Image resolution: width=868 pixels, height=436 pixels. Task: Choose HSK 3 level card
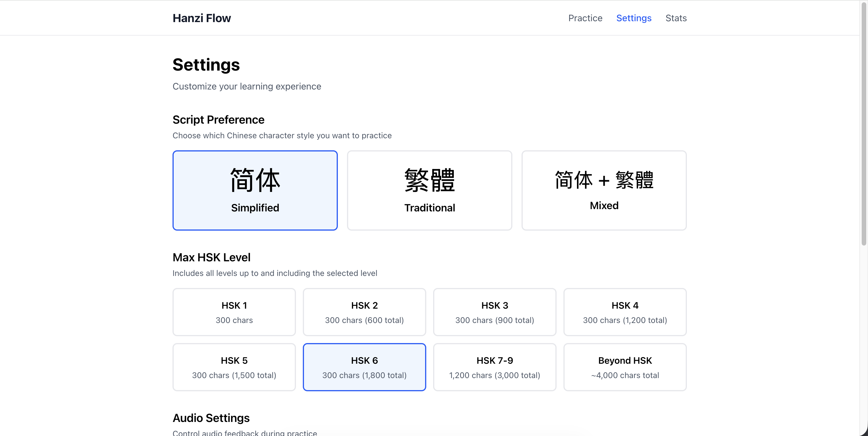point(494,312)
